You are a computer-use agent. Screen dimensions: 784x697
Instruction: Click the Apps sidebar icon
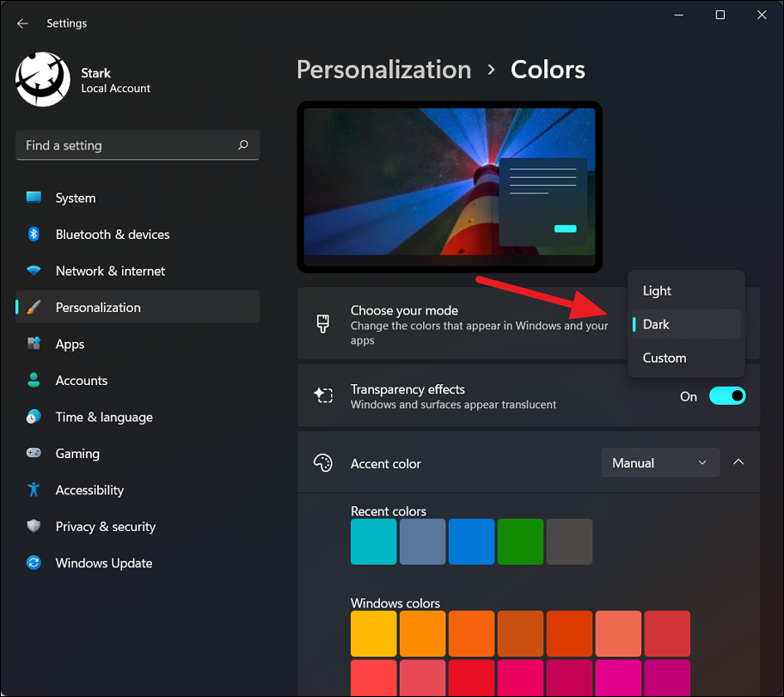(69, 344)
